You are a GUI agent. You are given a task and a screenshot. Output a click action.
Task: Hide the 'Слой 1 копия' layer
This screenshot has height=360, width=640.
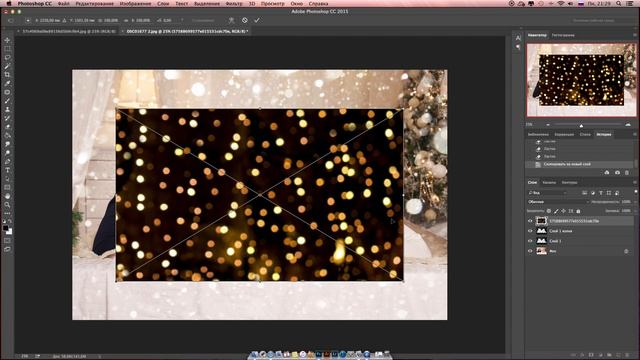[x=530, y=231]
